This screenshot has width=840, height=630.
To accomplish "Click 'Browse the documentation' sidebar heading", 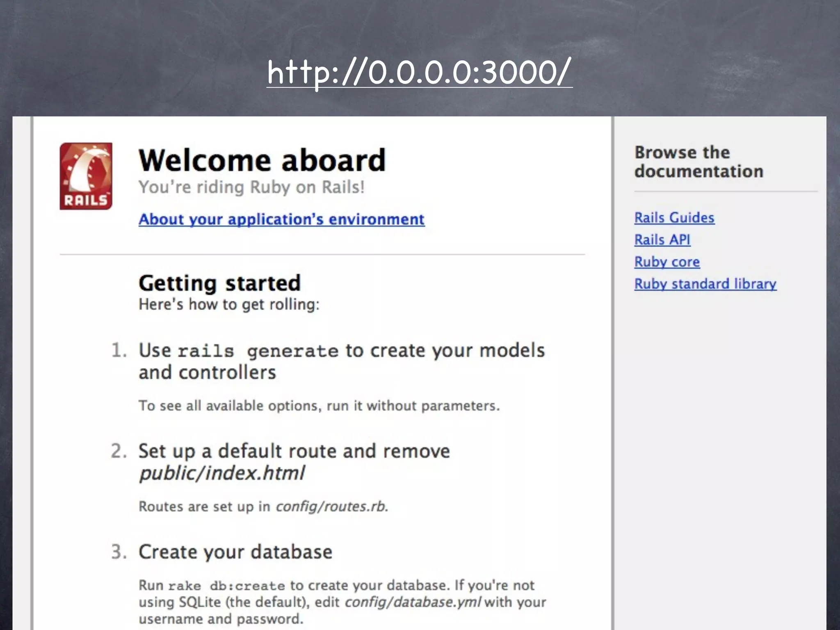I will [699, 162].
